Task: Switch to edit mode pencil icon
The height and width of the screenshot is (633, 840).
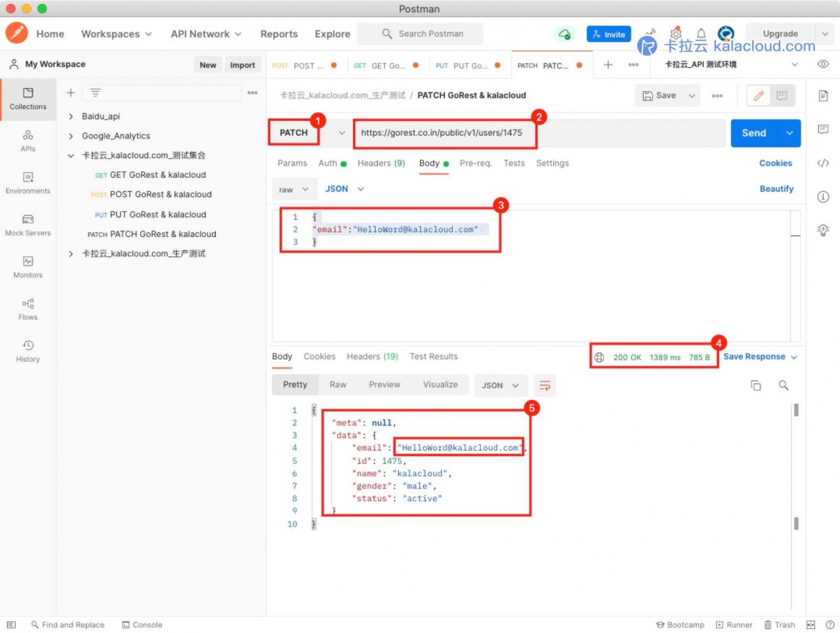Action: point(759,96)
